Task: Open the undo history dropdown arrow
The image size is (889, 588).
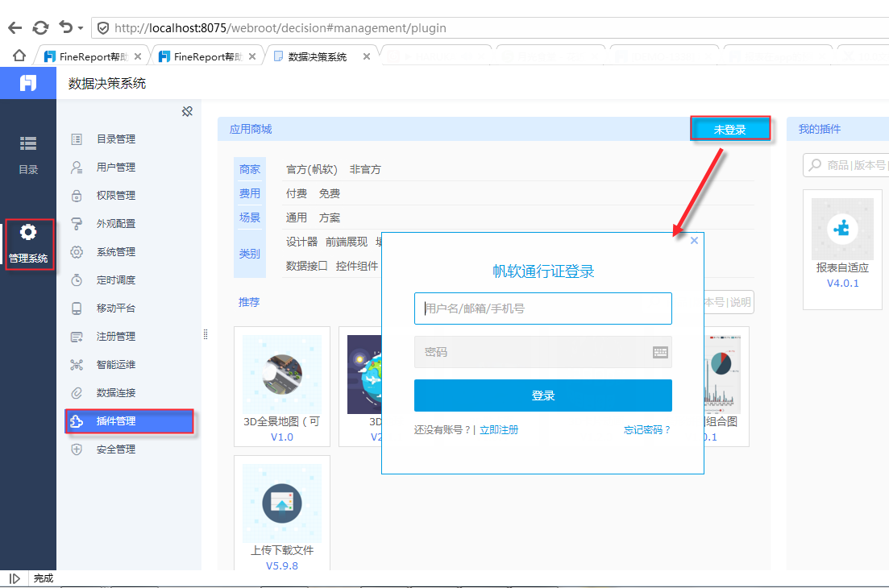Action: point(81,28)
